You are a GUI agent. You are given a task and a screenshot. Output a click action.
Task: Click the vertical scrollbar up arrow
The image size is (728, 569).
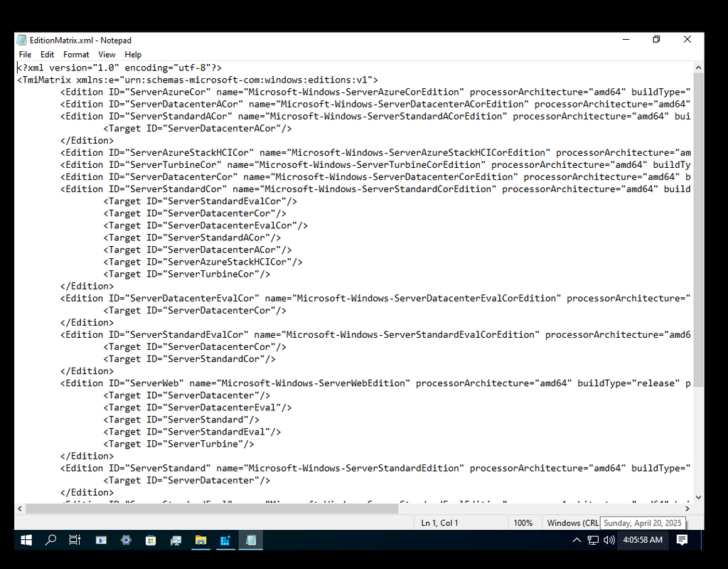pos(698,68)
